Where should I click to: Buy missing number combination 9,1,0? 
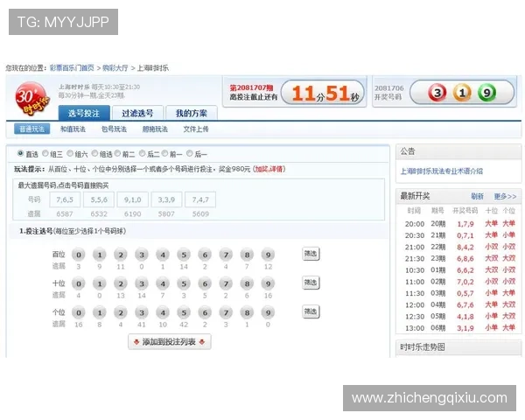(133, 200)
